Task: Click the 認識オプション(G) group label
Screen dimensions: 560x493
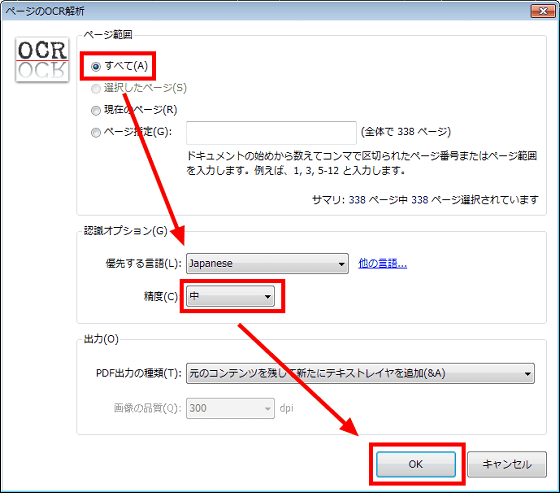Action: coord(125,231)
